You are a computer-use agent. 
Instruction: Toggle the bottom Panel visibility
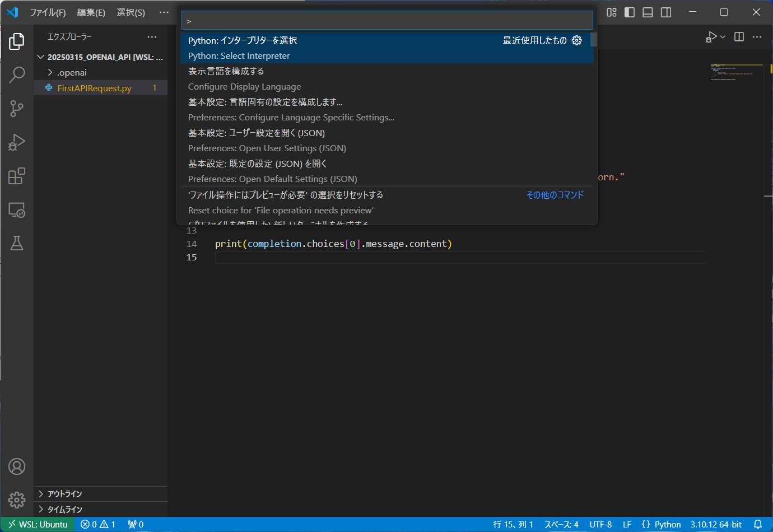(x=648, y=12)
